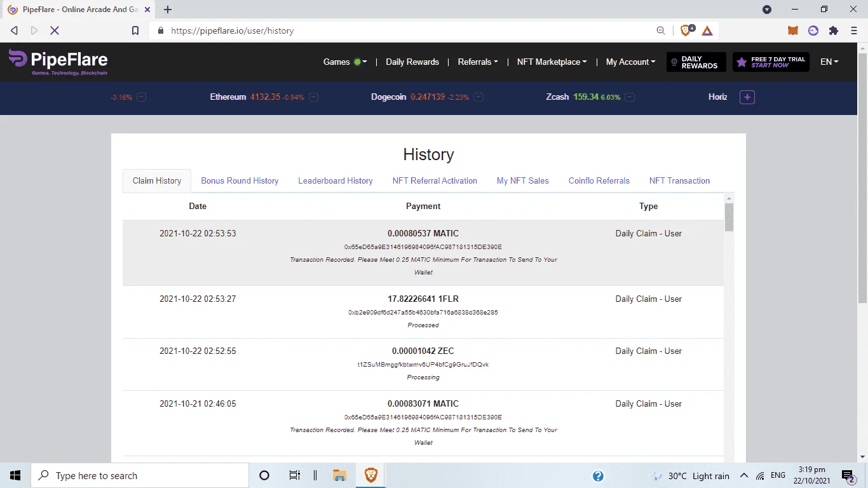Bookmark this page icon
Image resolution: width=868 pixels, height=488 pixels.
[x=135, y=30]
